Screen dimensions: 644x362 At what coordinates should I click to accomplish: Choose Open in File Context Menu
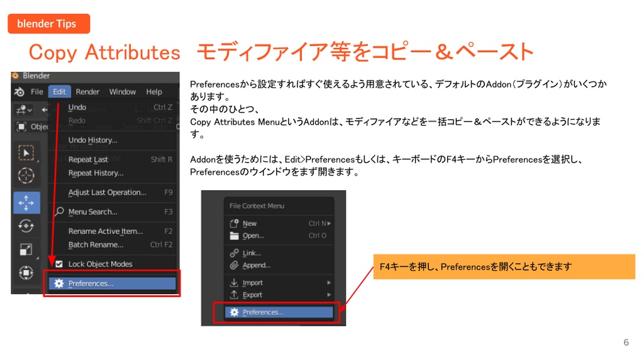279,235
